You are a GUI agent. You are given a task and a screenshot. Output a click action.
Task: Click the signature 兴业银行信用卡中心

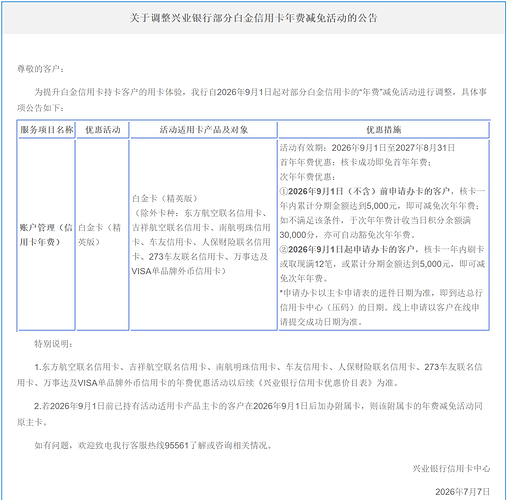[x=451, y=469]
